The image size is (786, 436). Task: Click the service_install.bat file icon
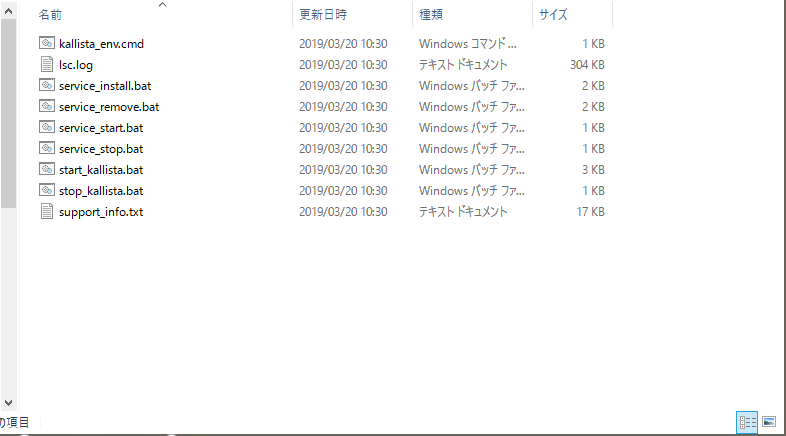click(x=47, y=85)
